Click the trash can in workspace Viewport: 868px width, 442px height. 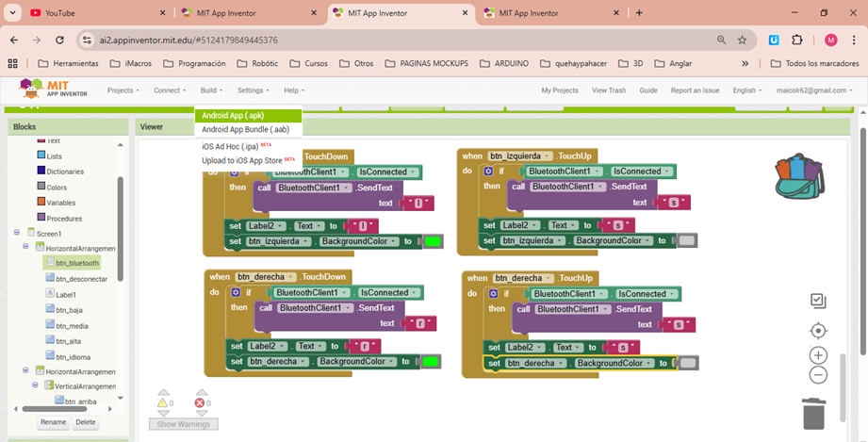tap(813, 413)
